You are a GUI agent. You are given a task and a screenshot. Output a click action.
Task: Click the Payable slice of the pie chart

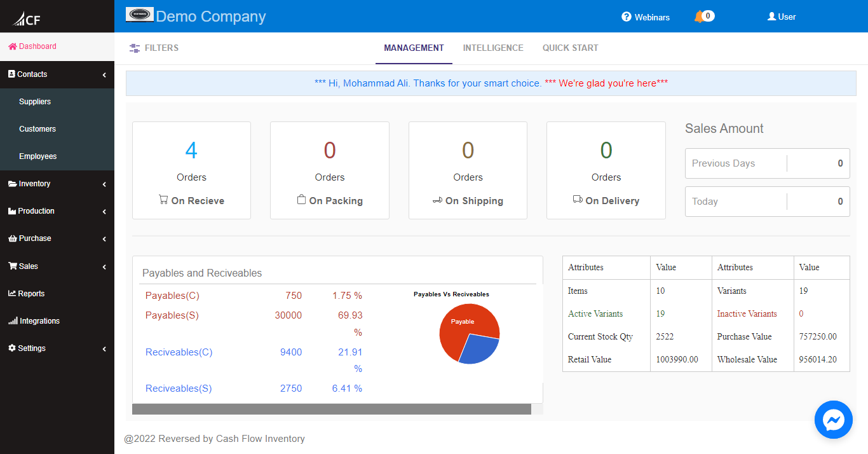click(x=463, y=321)
